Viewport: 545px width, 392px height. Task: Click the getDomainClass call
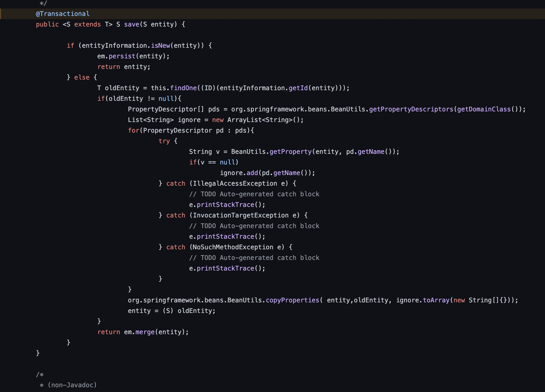coord(484,109)
